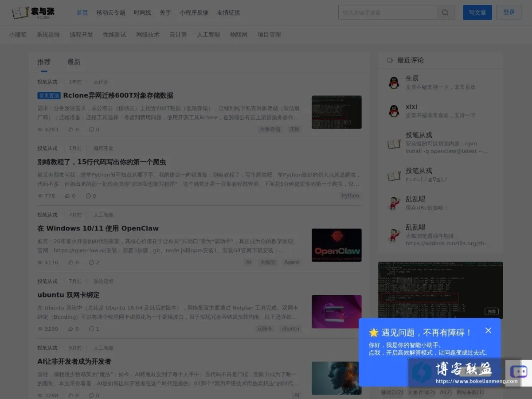
Task: Click the ubuntu article purple thumbnail
Action: 336,312
